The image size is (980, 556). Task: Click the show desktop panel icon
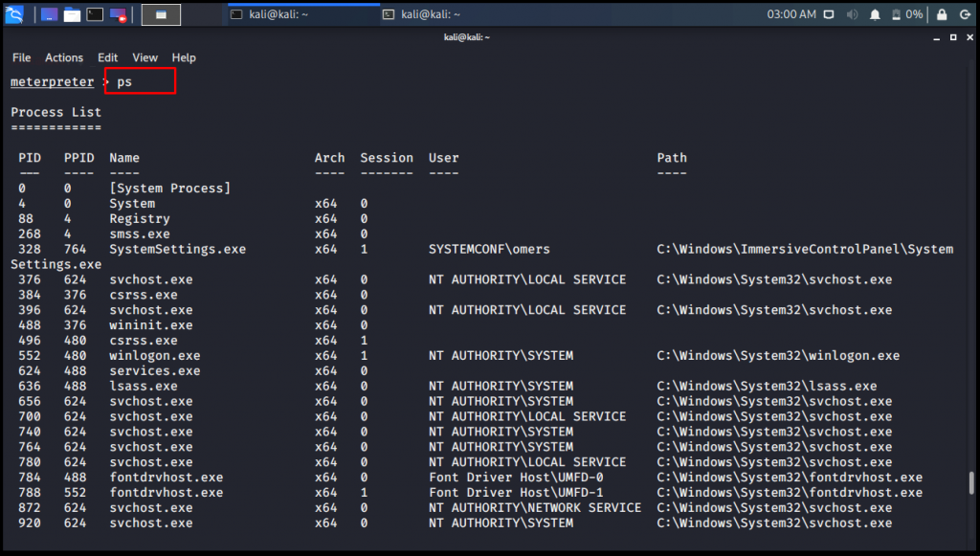coord(49,14)
